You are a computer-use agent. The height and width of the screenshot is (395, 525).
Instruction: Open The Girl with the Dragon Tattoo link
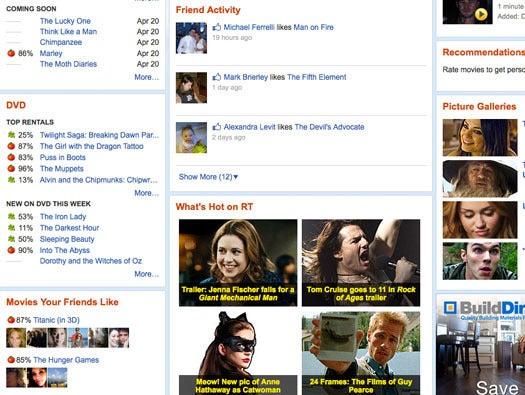click(x=92, y=146)
